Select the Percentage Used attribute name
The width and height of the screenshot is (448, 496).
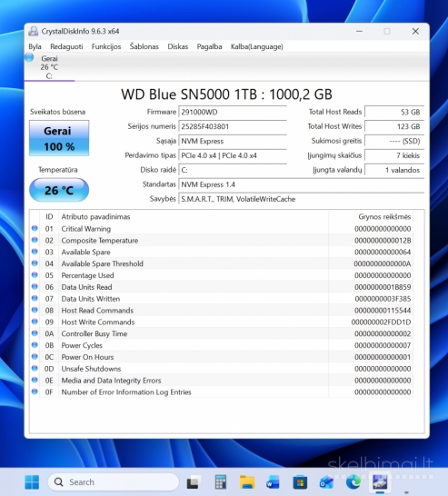coord(87,275)
